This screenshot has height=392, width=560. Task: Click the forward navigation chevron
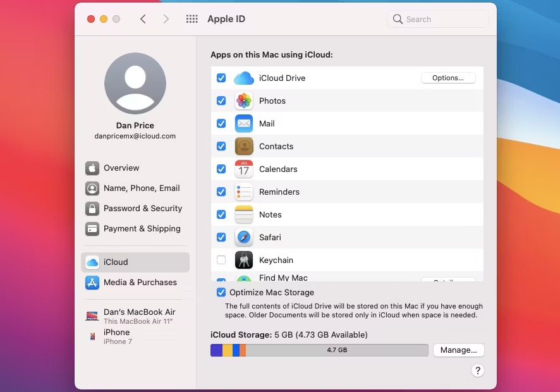[166, 19]
